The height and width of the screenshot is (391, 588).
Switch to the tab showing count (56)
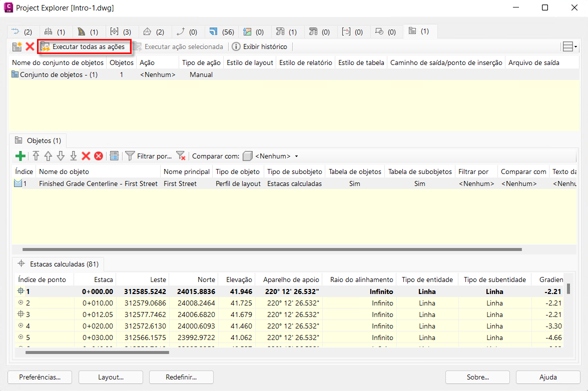point(222,31)
